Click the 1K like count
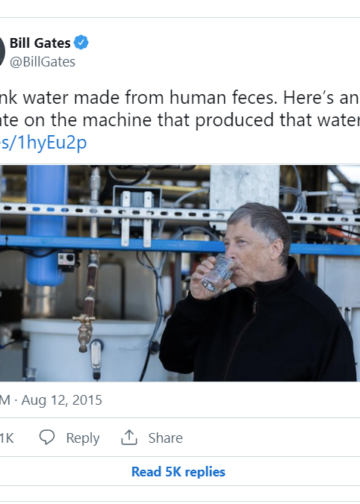The height and width of the screenshot is (504, 360). tap(7, 438)
